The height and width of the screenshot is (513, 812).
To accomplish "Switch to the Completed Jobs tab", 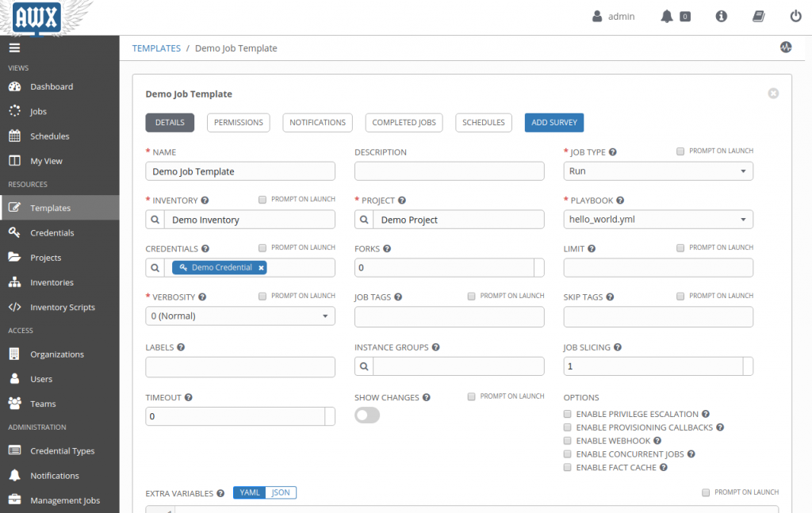I will [404, 122].
